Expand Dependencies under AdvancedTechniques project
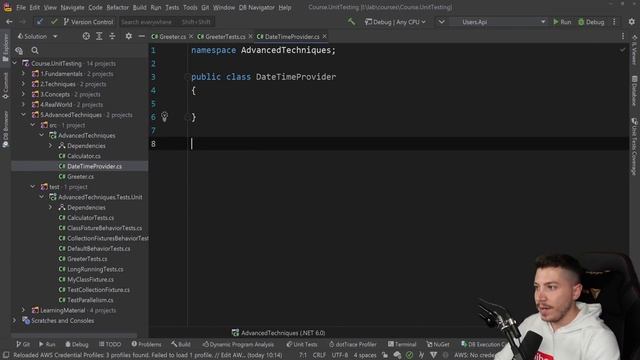640x360 pixels. tap(51, 146)
